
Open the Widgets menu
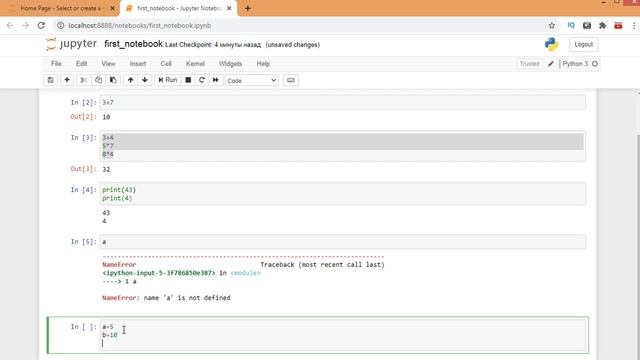230,64
